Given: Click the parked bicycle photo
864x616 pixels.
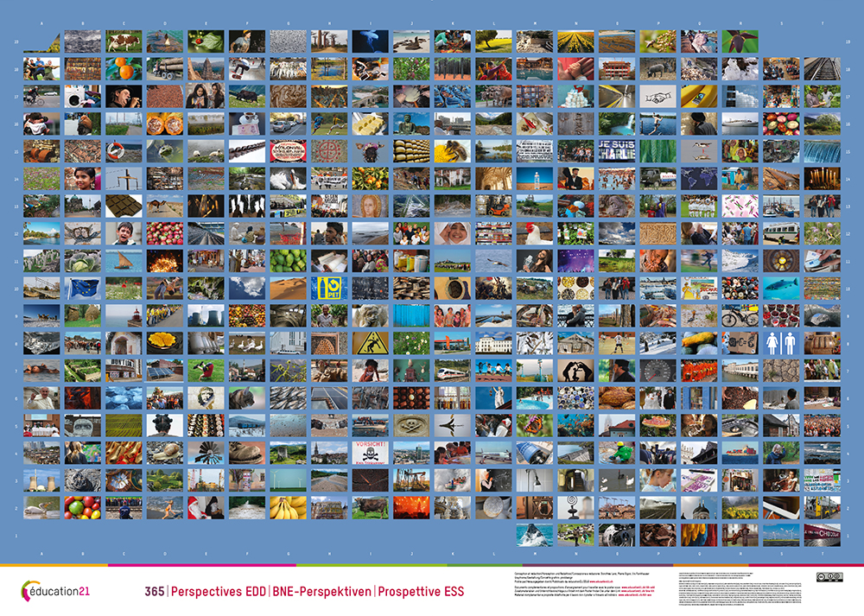Looking at the screenshot, I should (x=740, y=314).
